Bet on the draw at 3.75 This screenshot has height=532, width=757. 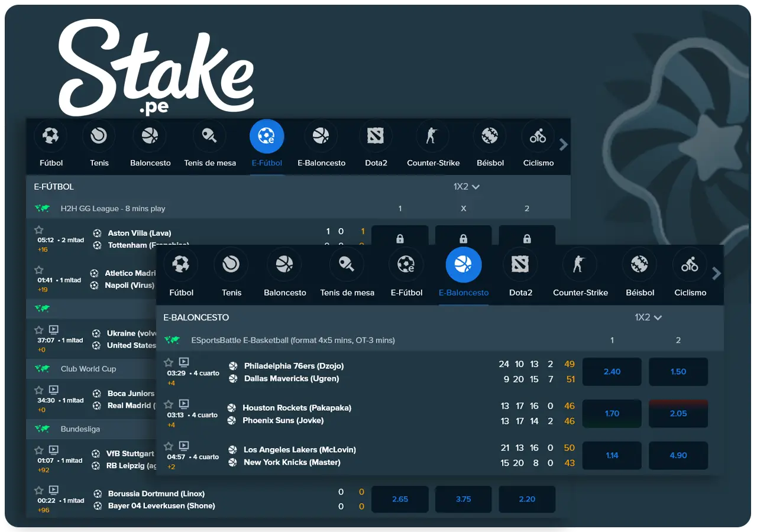pyautogui.click(x=464, y=499)
